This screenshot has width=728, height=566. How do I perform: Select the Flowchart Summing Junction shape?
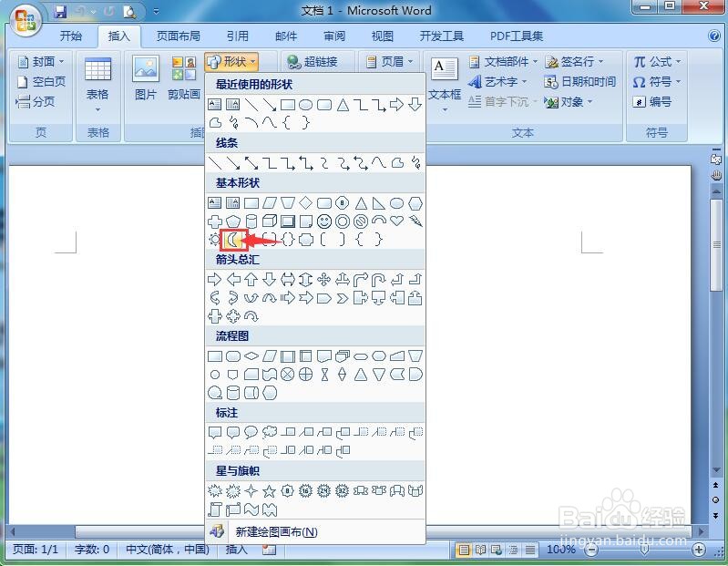(x=288, y=375)
